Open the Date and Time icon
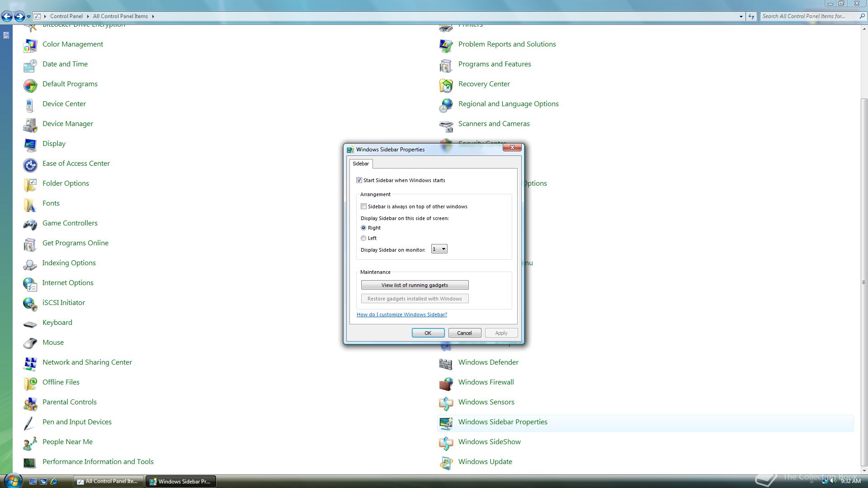The height and width of the screenshot is (488, 868). [x=30, y=65]
